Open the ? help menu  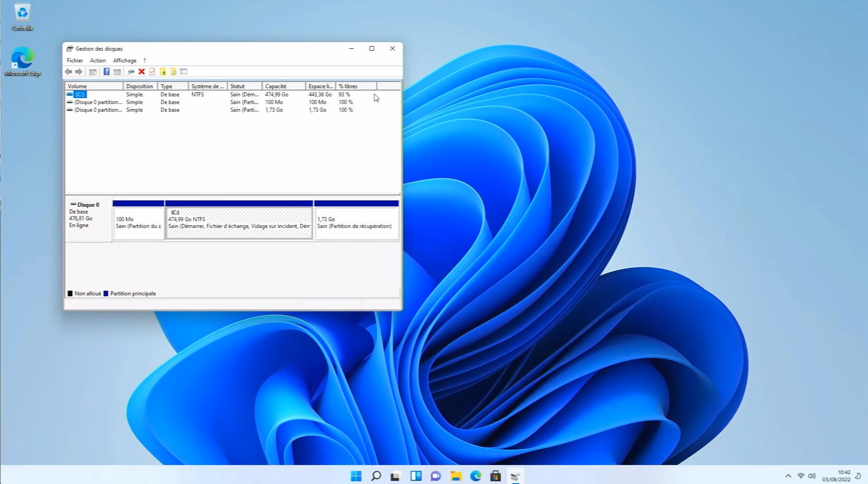coord(144,60)
